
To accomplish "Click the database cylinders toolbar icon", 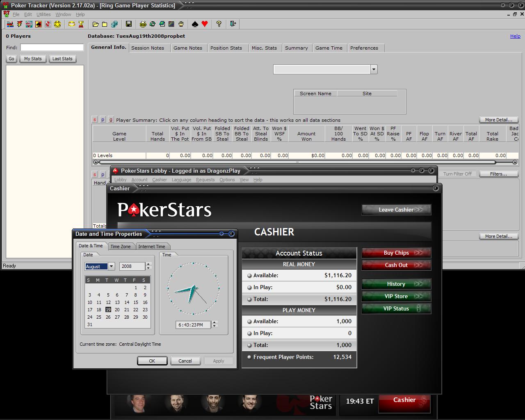I will (x=114, y=24).
